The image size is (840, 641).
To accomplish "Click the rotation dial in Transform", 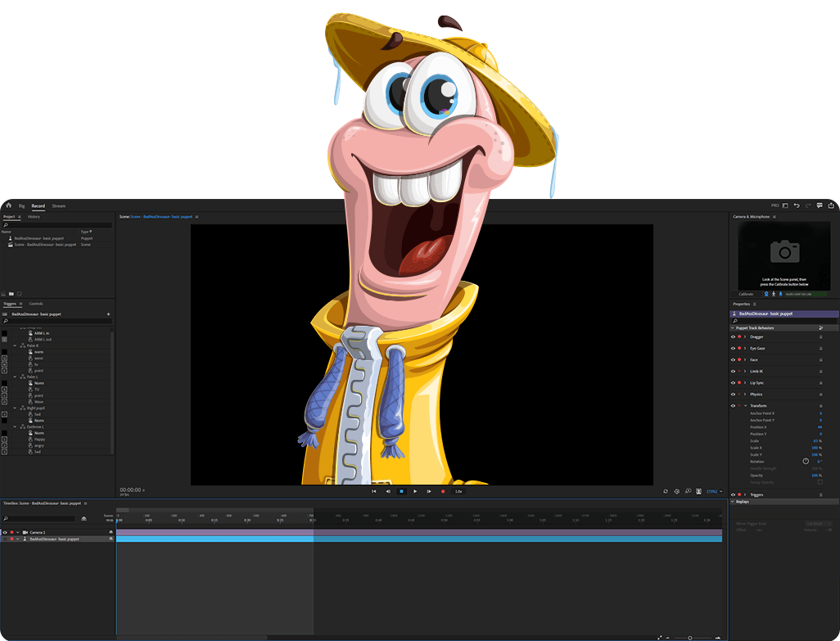I will 806,461.
